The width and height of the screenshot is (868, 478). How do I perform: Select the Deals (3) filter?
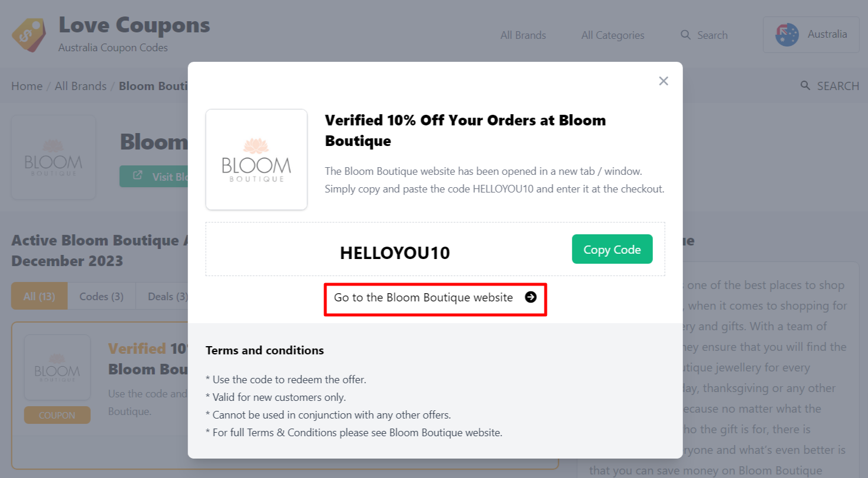pos(167,296)
